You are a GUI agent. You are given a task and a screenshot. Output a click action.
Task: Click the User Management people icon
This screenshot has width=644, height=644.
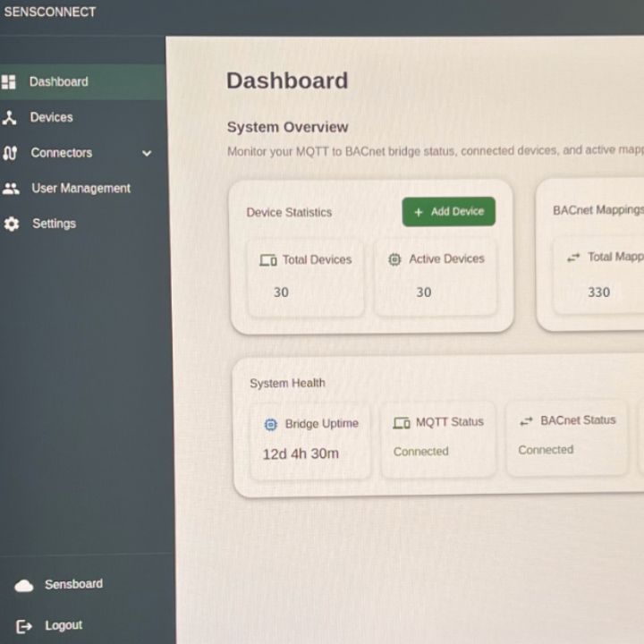[11, 189]
